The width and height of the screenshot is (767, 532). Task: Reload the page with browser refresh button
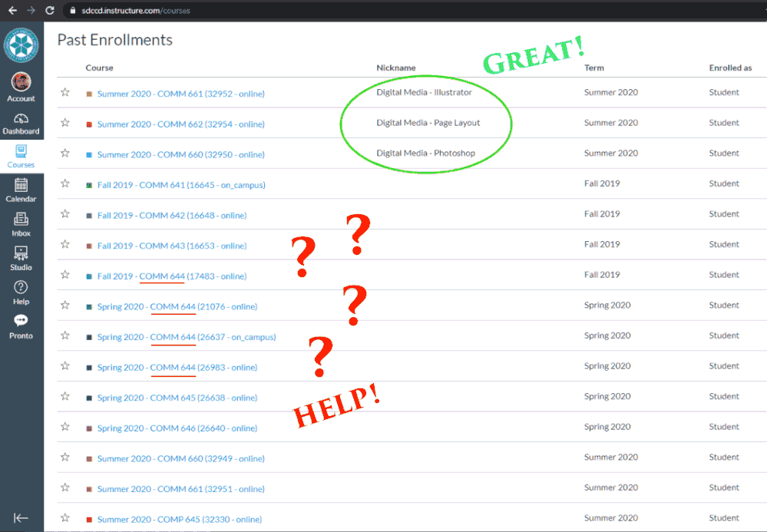50,11
